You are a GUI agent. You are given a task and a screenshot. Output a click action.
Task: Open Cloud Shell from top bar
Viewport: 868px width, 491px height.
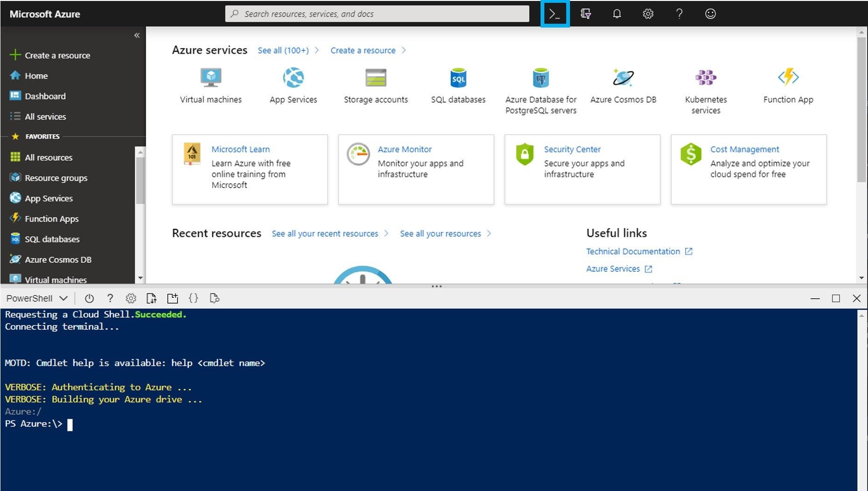click(555, 14)
